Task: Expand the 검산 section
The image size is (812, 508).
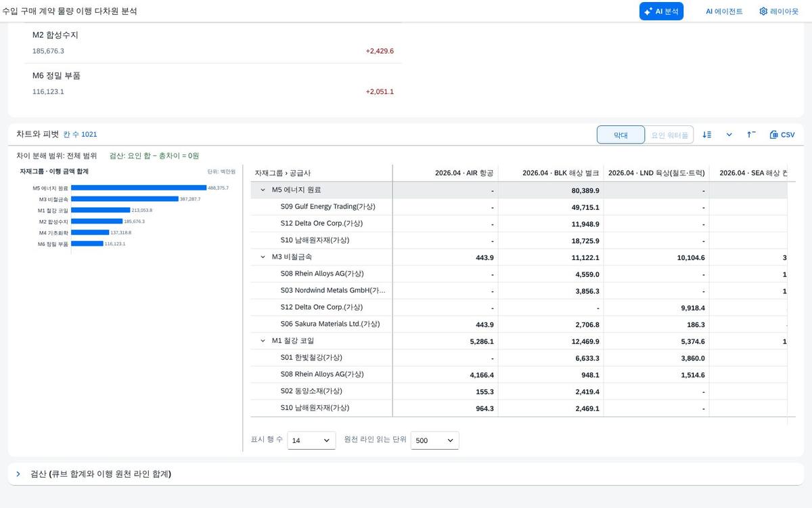Action: coord(18,474)
